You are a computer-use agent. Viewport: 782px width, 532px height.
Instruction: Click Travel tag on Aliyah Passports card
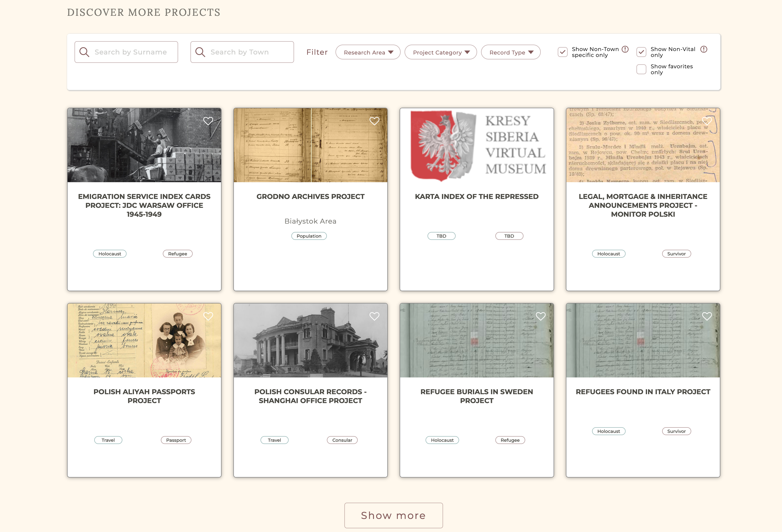point(108,440)
